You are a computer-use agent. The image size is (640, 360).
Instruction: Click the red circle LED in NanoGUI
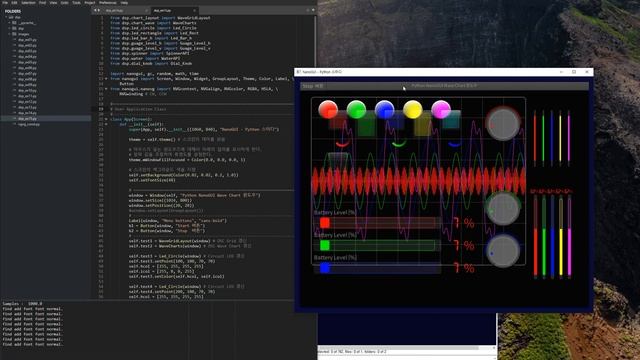[328, 109]
